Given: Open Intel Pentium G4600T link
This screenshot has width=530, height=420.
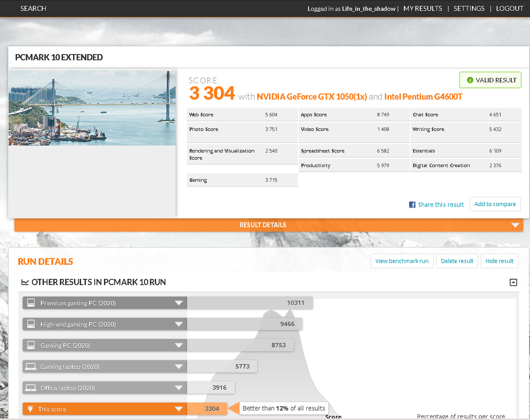Looking at the screenshot, I should [x=423, y=96].
